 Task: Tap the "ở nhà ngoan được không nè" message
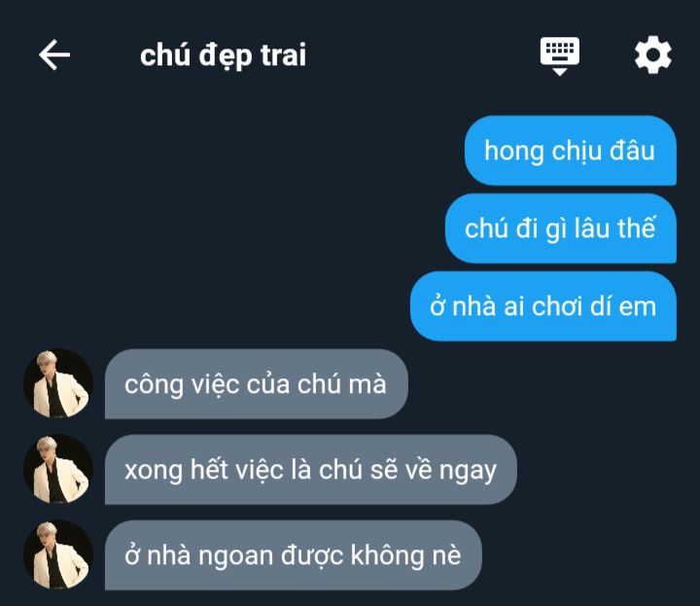point(294,555)
